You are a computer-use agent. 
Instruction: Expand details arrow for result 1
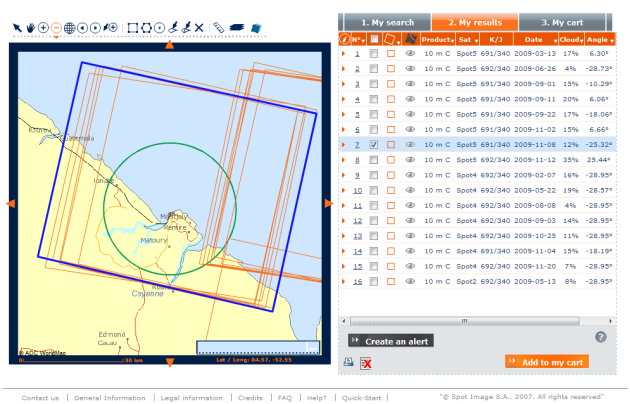344,53
